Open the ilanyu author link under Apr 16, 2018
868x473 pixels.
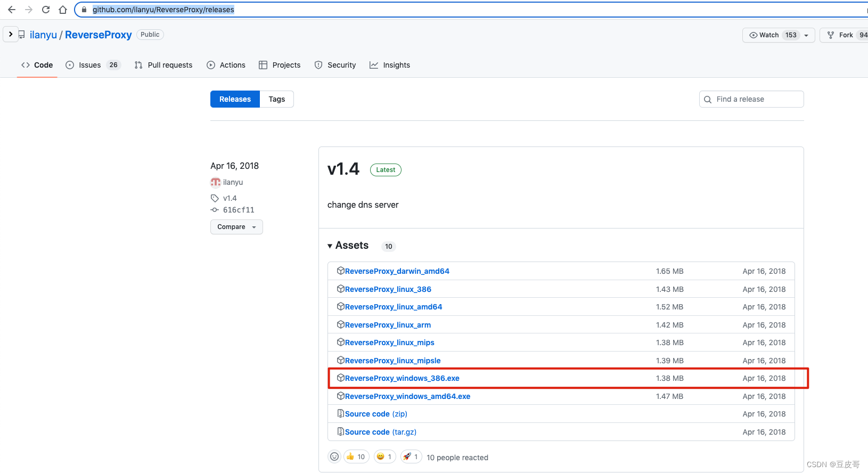233,182
